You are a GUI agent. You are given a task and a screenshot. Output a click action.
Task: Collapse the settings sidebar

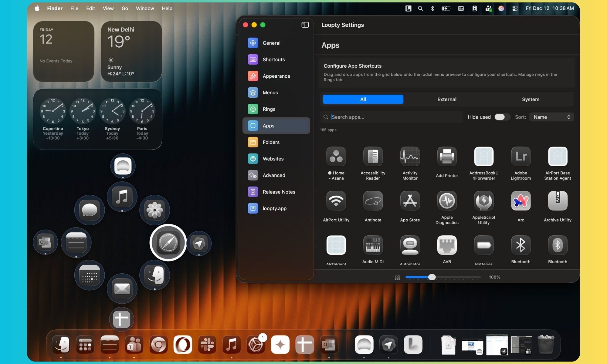(304, 25)
